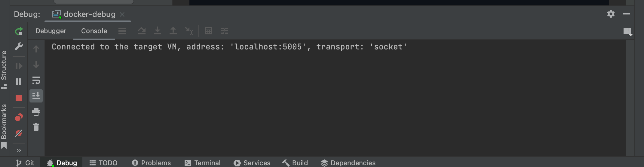Screen dimensions: 644x167
Task: Rerun the docker-debug configuration
Action: pos(19,31)
